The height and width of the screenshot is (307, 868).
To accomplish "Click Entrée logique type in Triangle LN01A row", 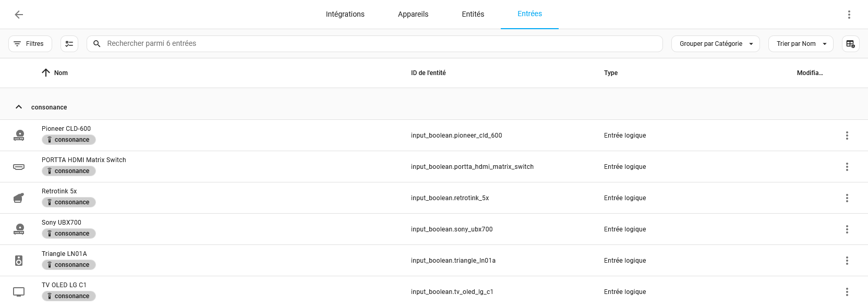I will click(x=625, y=261).
